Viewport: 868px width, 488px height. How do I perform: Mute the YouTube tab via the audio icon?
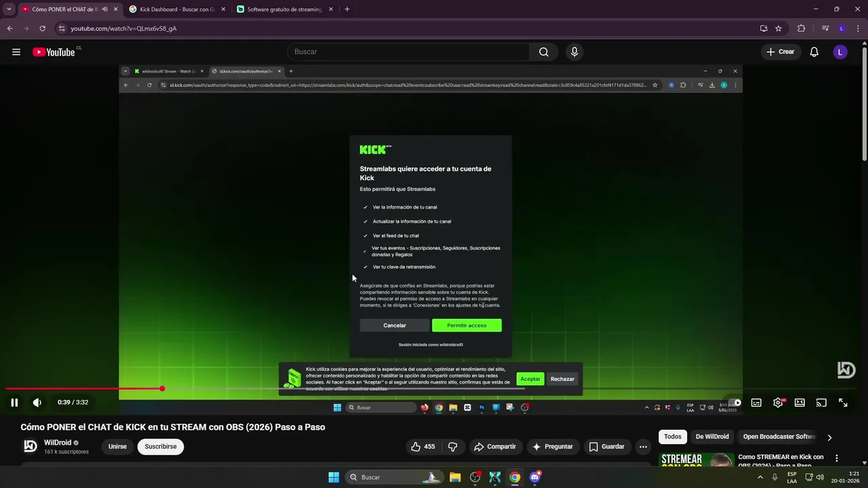[x=104, y=9]
